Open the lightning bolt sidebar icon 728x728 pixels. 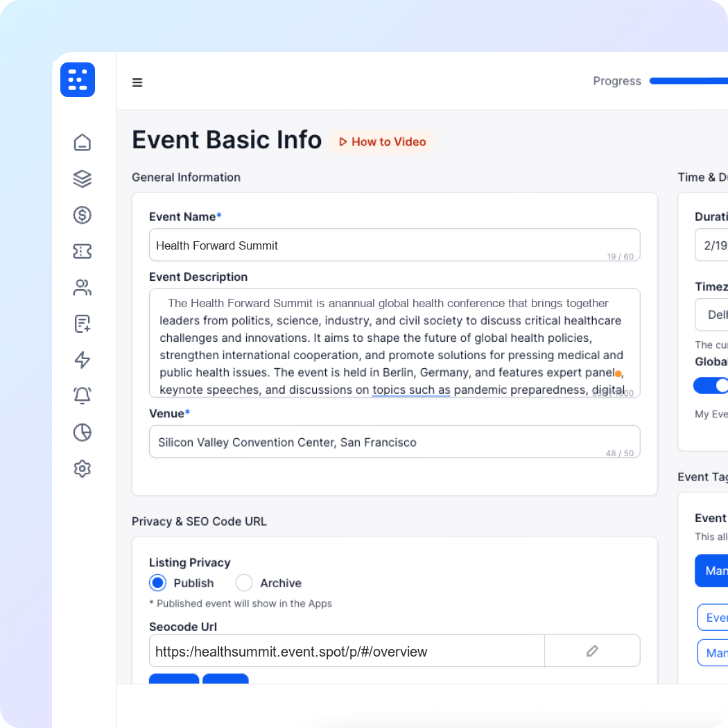pos(83,360)
